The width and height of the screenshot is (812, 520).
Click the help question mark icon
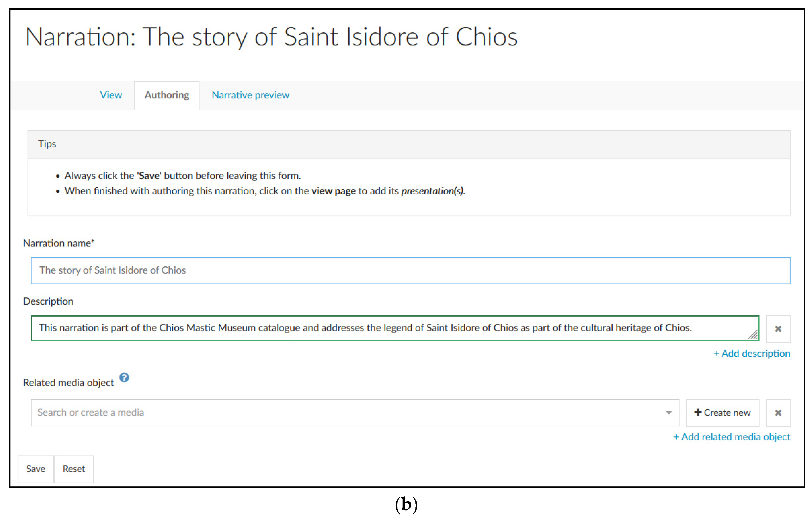coord(124,377)
